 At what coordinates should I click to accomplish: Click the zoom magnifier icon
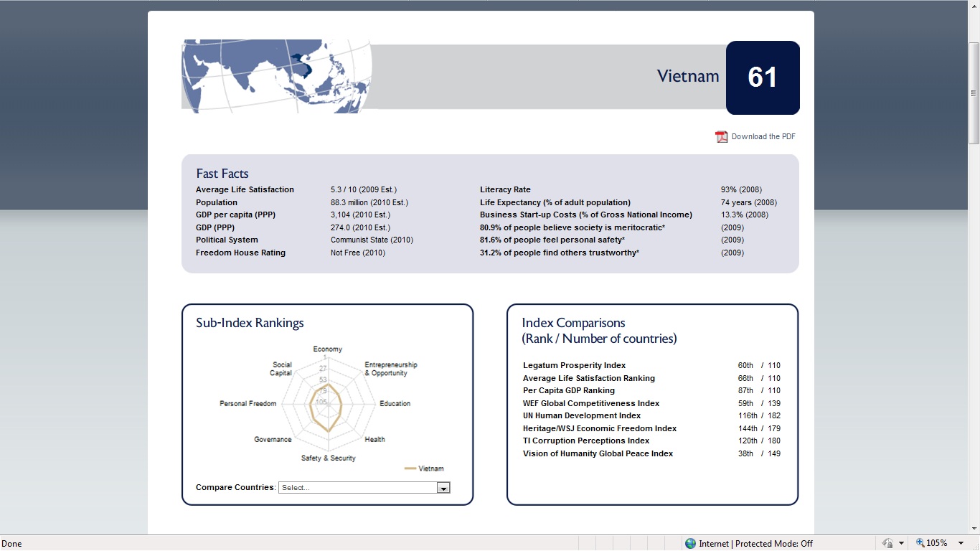coord(920,544)
